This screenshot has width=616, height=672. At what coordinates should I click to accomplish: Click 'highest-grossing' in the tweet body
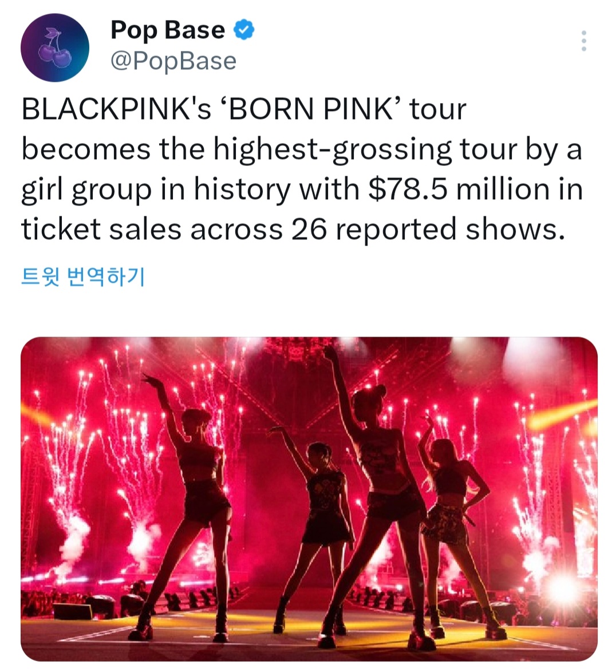pyautogui.click(x=333, y=150)
